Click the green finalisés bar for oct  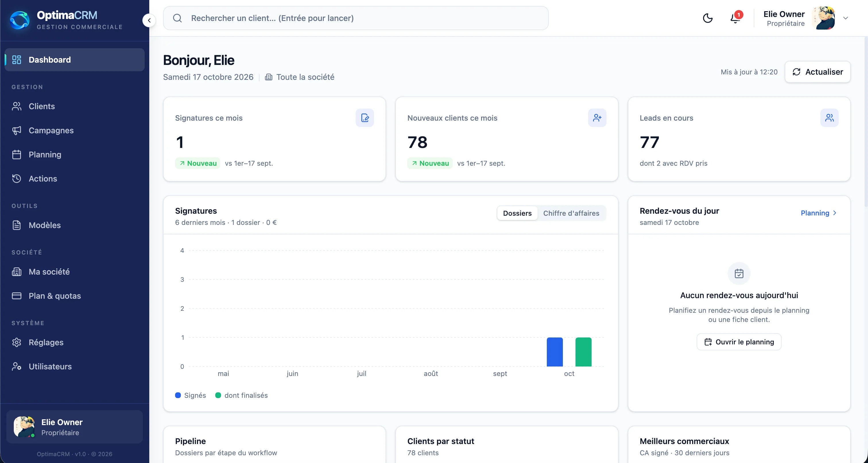coord(583,352)
